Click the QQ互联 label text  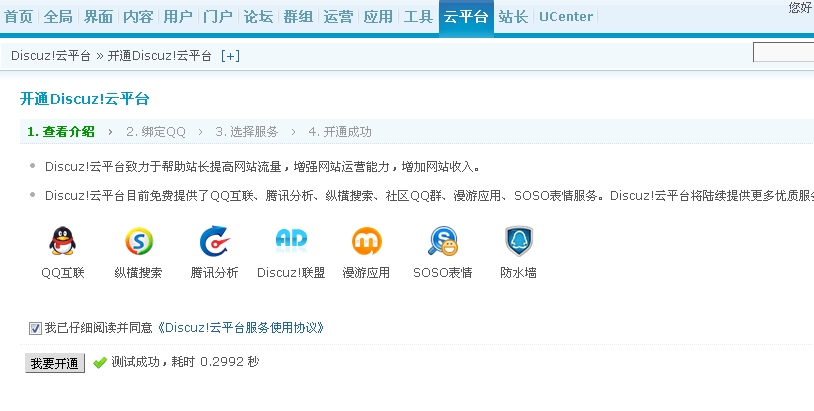[63, 272]
